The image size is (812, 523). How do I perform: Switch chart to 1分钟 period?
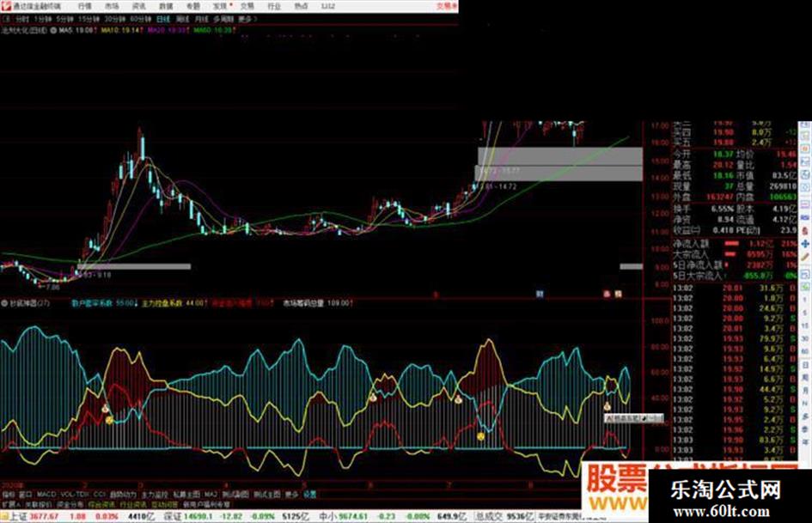coord(42,19)
